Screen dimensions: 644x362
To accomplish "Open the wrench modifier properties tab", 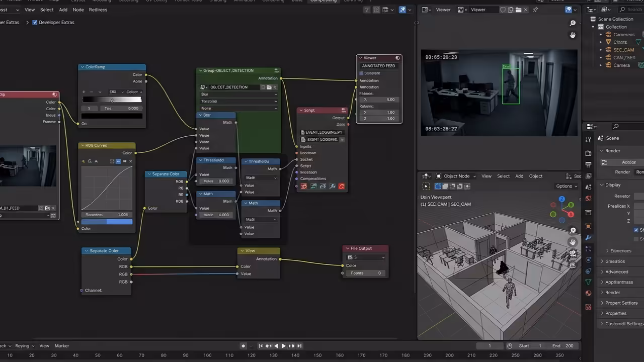I will 588,237.
